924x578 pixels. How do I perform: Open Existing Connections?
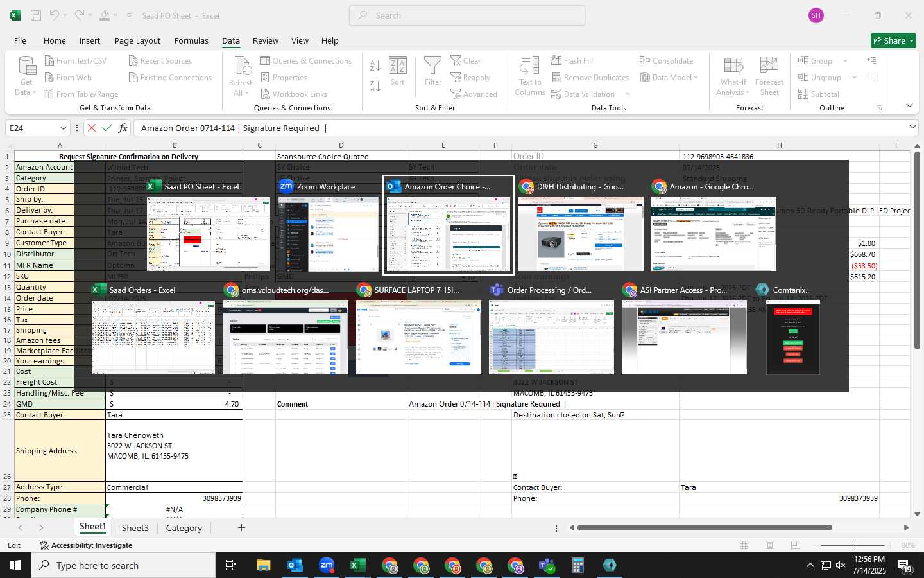click(x=170, y=77)
